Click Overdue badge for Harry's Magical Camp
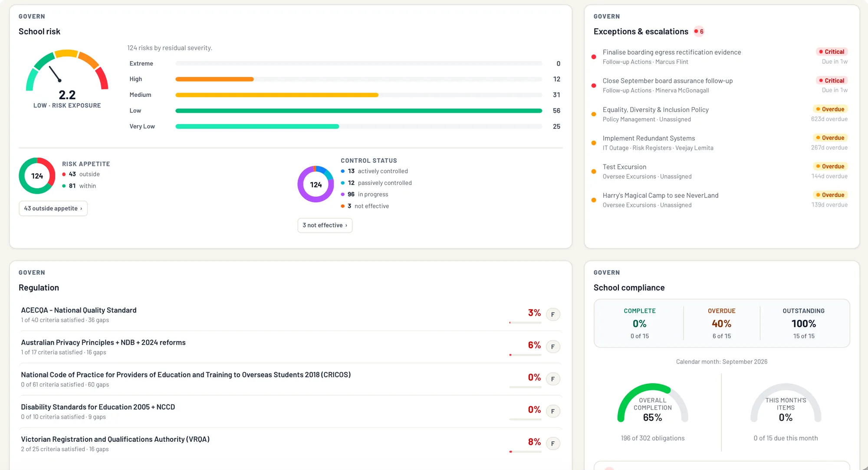This screenshot has width=868, height=470. tap(830, 195)
